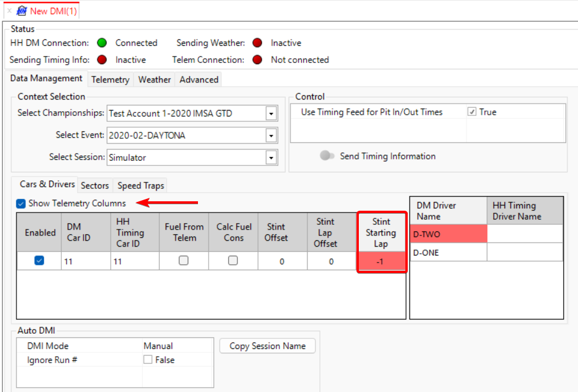Expand the Select Event dropdown

click(x=271, y=135)
